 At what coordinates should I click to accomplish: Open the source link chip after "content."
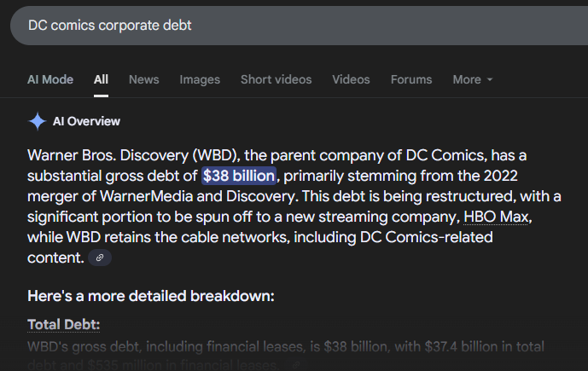100,257
